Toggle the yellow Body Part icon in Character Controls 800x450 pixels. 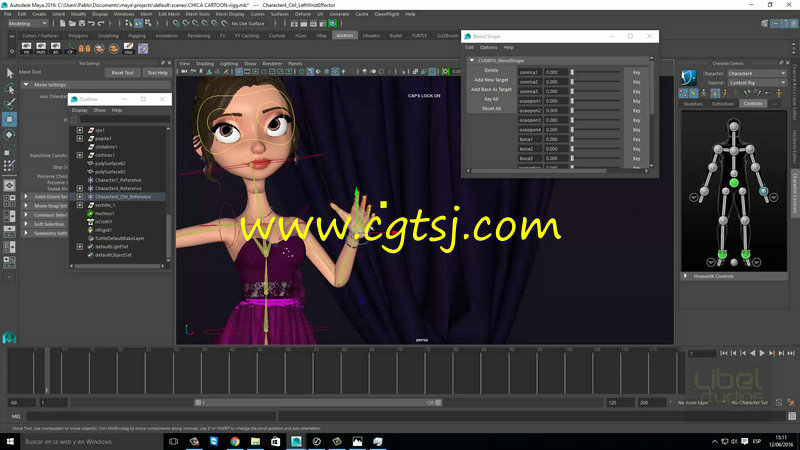tap(694, 93)
